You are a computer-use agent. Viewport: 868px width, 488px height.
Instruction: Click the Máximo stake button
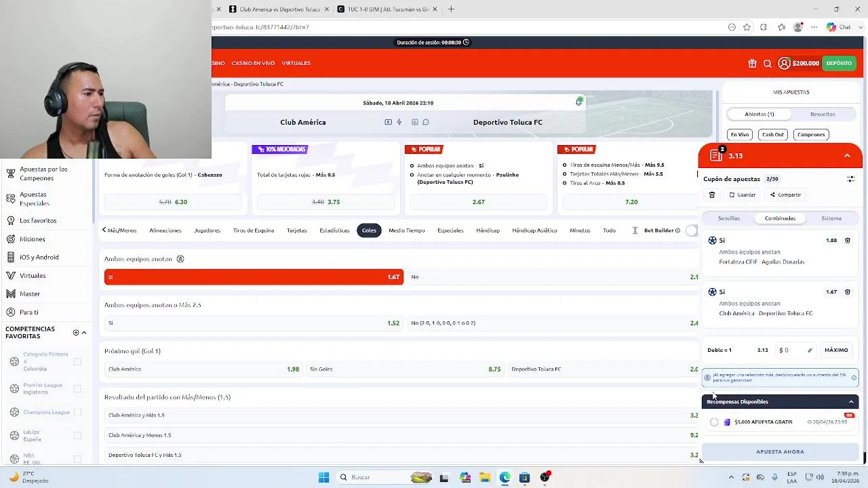pyautogui.click(x=836, y=350)
